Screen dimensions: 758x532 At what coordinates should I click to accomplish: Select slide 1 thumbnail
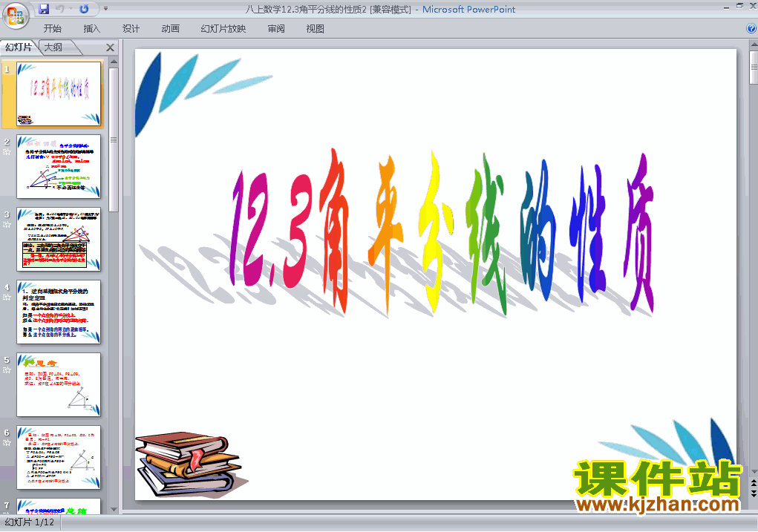point(59,93)
